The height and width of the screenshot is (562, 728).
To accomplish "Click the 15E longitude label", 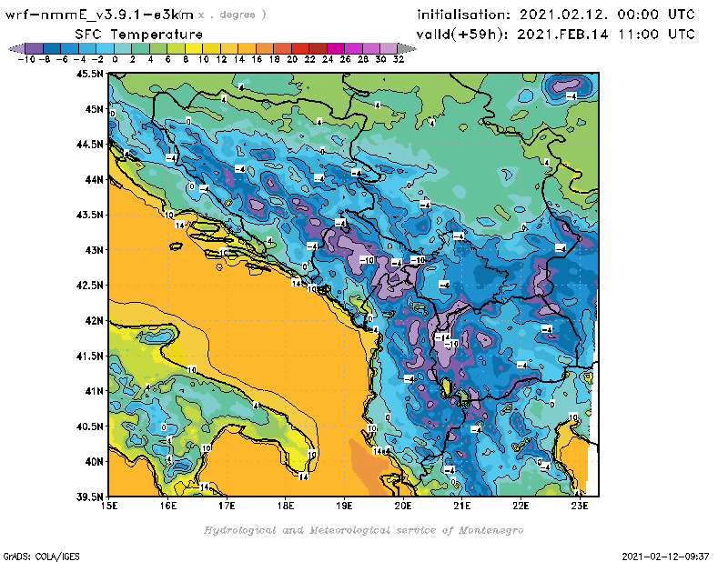I will coord(109,506).
